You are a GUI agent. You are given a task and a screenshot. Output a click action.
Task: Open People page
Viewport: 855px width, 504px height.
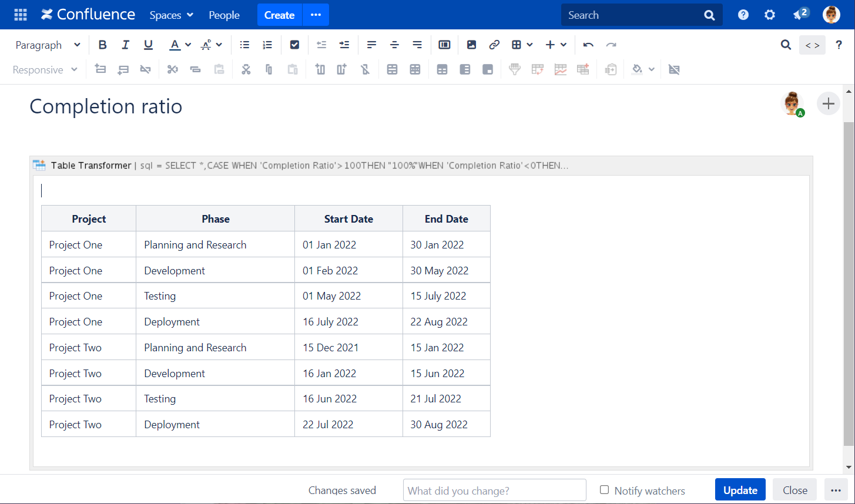(x=224, y=15)
